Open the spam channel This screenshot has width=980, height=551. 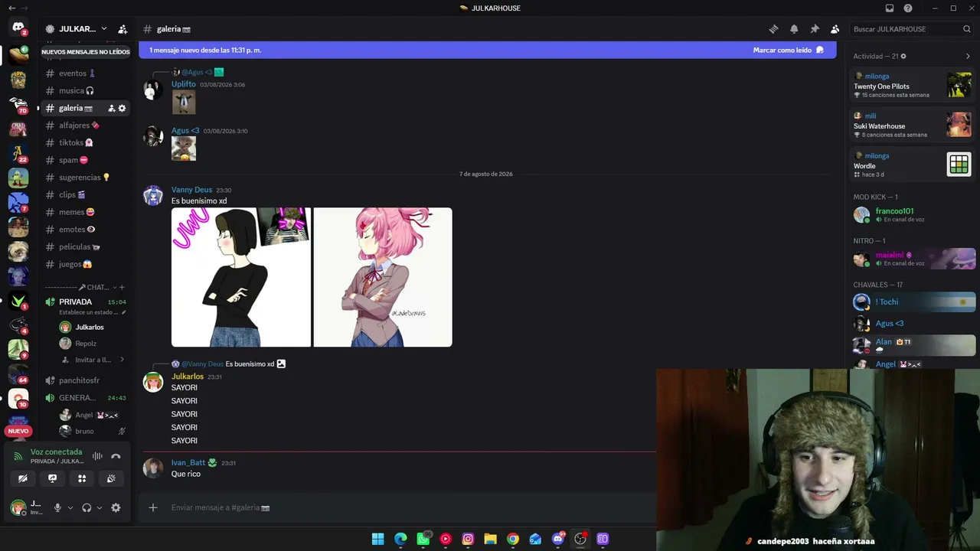(84, 160)
